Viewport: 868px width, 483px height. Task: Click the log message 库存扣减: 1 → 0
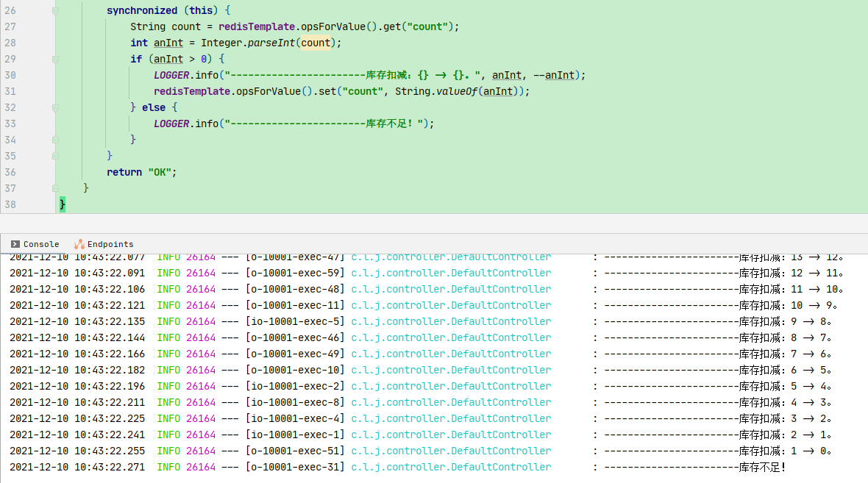[x=785, y=451]
